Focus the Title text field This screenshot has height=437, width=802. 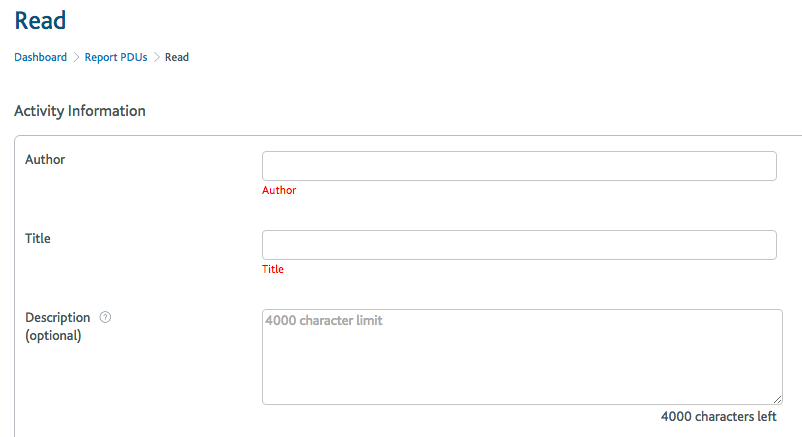[x=519, y=245]
